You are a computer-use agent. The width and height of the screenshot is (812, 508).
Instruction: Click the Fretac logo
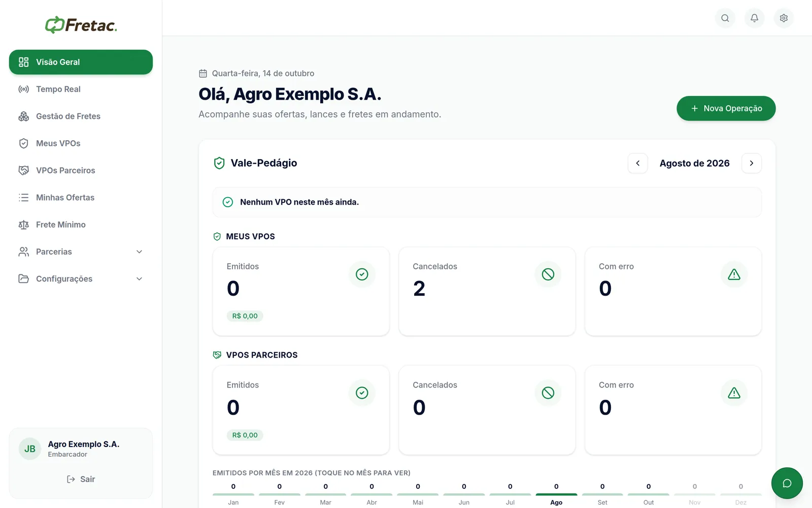pyautogui.click(x=81, y=25)
